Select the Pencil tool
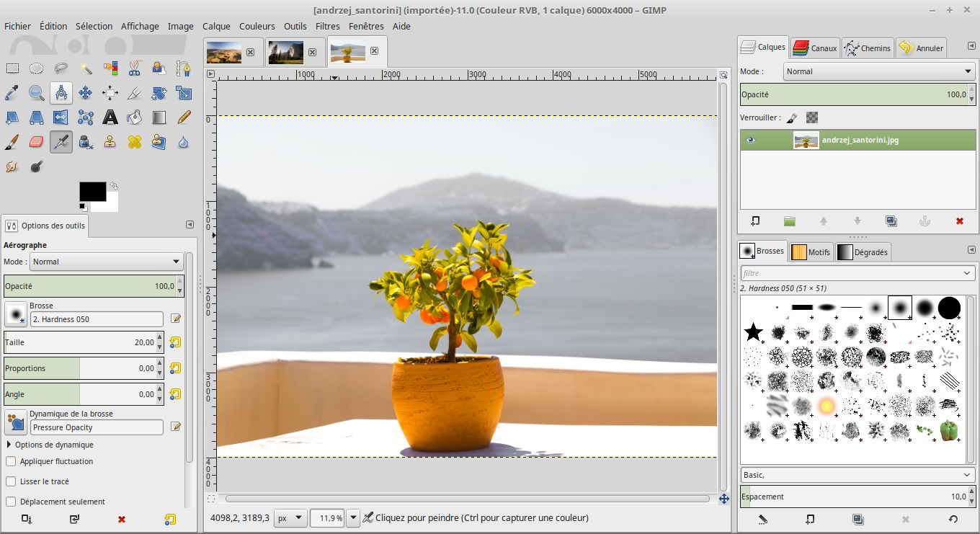 pos(184,117)
